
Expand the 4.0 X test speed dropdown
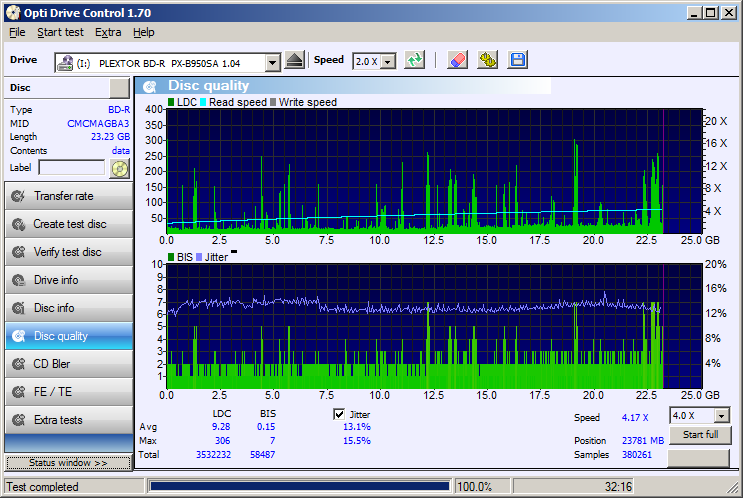(722, 417)
